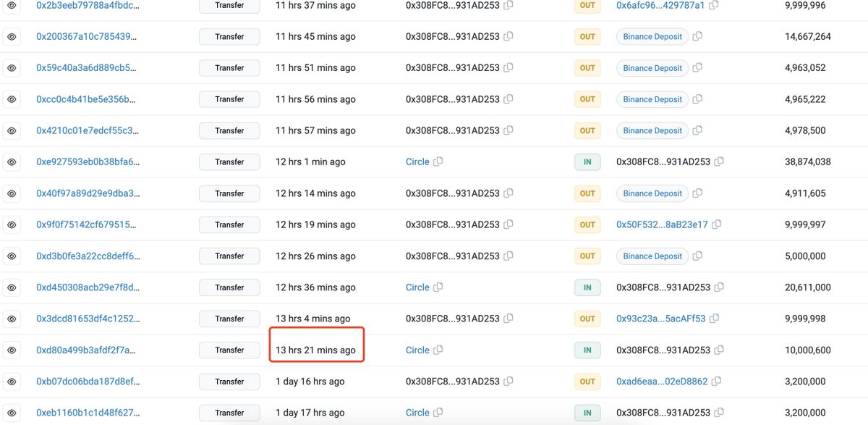Click eye icon for transaction 0x200367a10c785439
Screen dimensions: 868x425
12,37
